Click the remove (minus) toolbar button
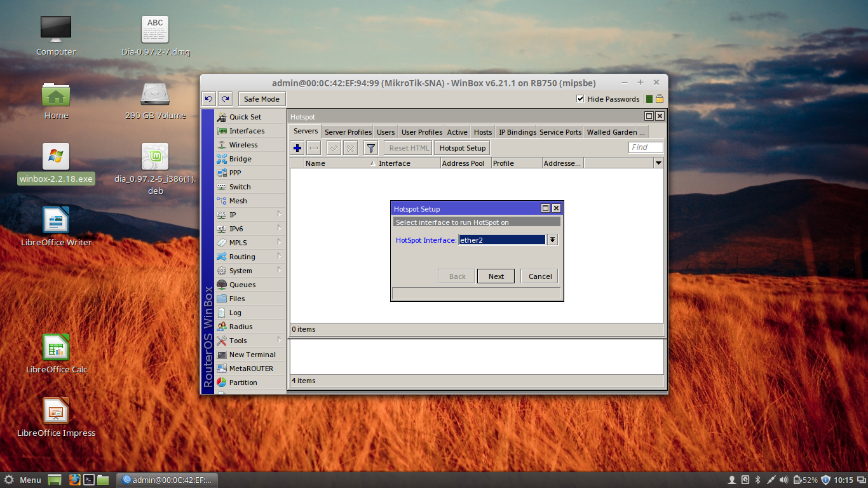 click(x=313, y=148)
